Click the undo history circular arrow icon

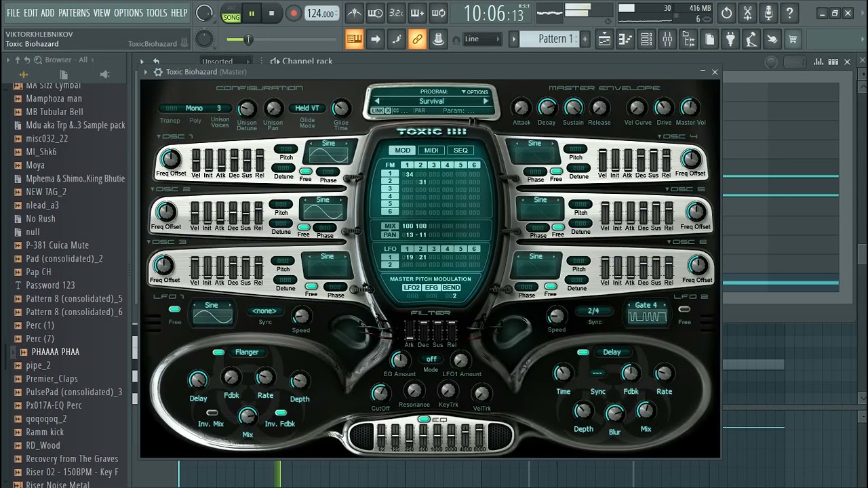(x=726, y=13)
